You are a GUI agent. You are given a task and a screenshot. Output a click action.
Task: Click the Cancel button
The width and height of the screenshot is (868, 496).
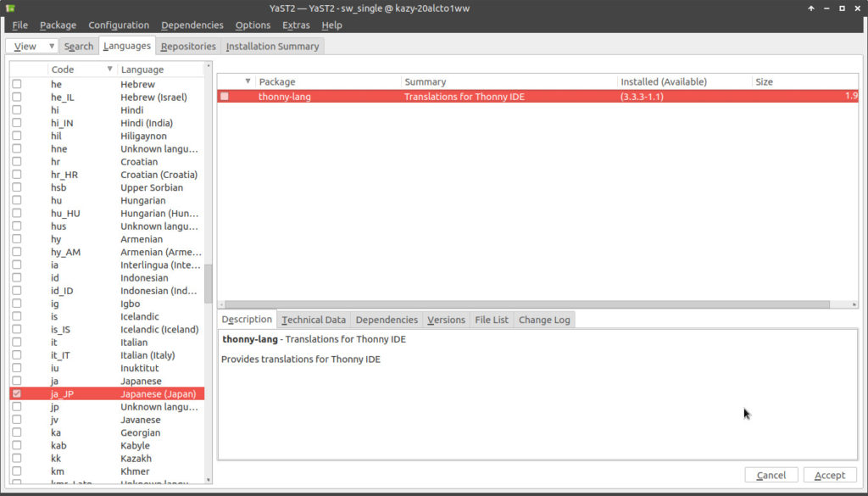pos(771,476)
